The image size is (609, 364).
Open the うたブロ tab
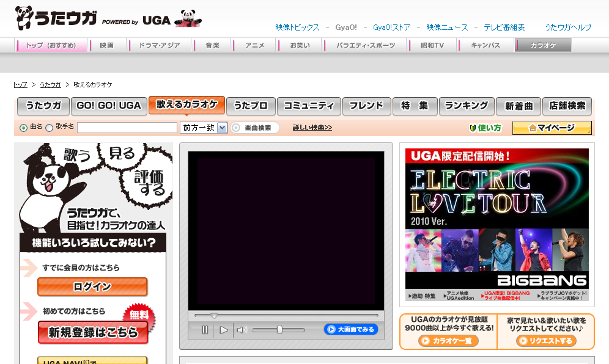[x=251, y=106]
